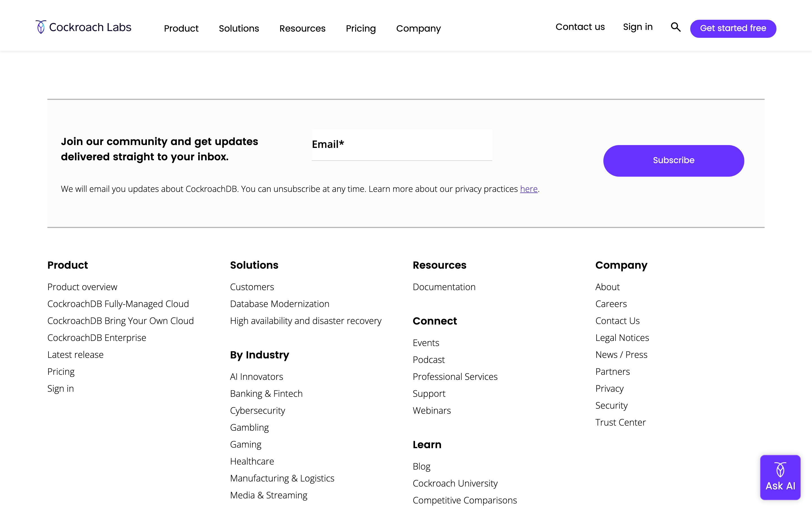Open High availability and disaster recovery link

pyautogui.click(x=306, y=321)
